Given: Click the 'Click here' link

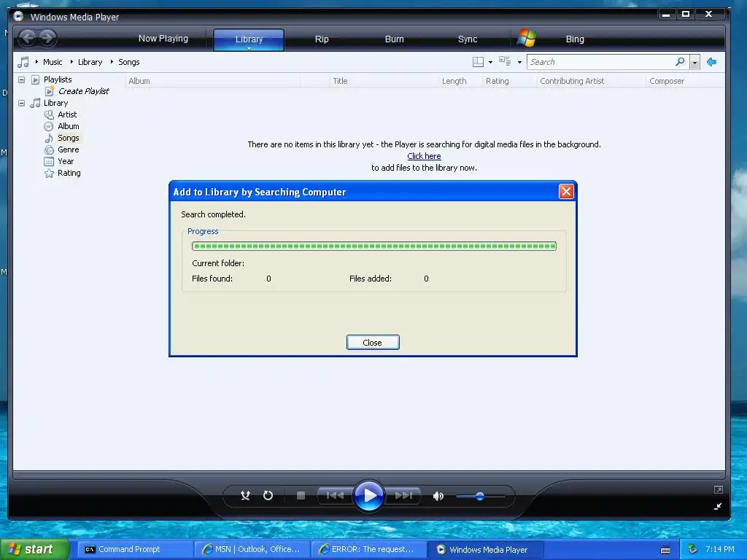Looking at the screenshot, I should (x=424, y=156).
